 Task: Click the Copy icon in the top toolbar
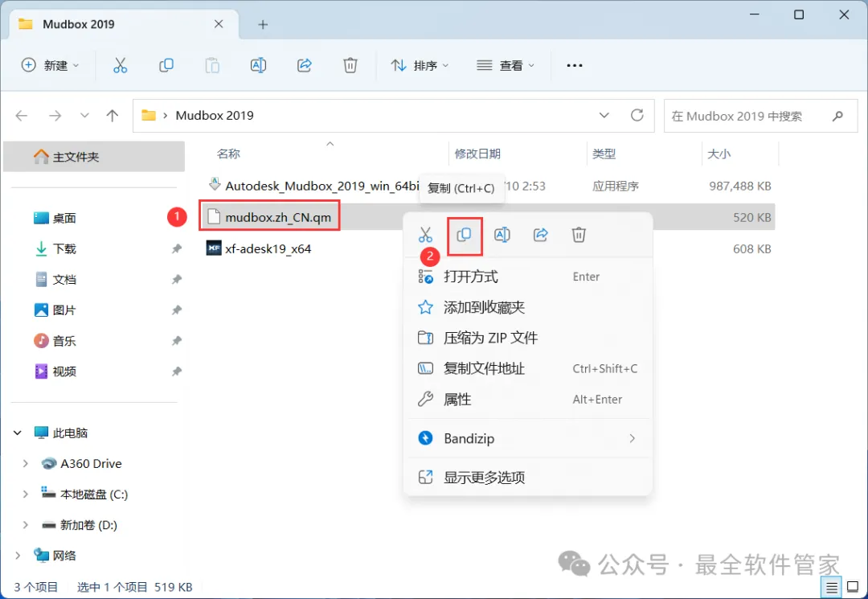[x=166, y=65]
